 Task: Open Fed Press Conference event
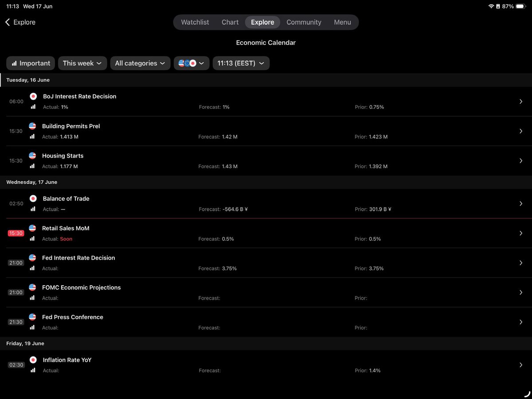266,322
